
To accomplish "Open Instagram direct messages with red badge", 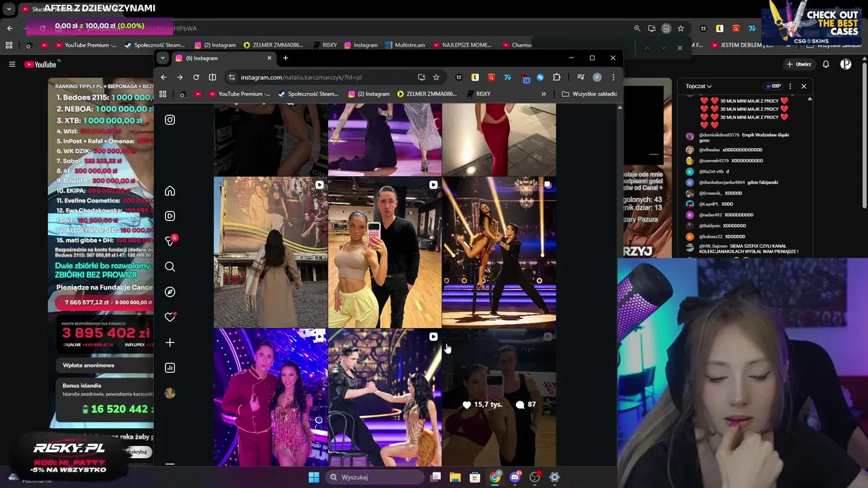I will click(170, 241).
